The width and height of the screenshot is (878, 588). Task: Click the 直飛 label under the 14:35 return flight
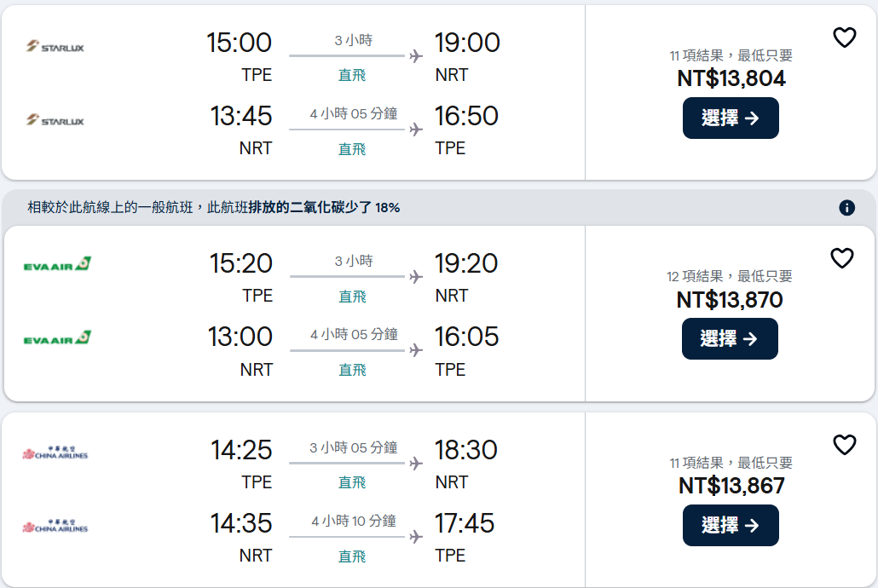[x=352, y=556]
